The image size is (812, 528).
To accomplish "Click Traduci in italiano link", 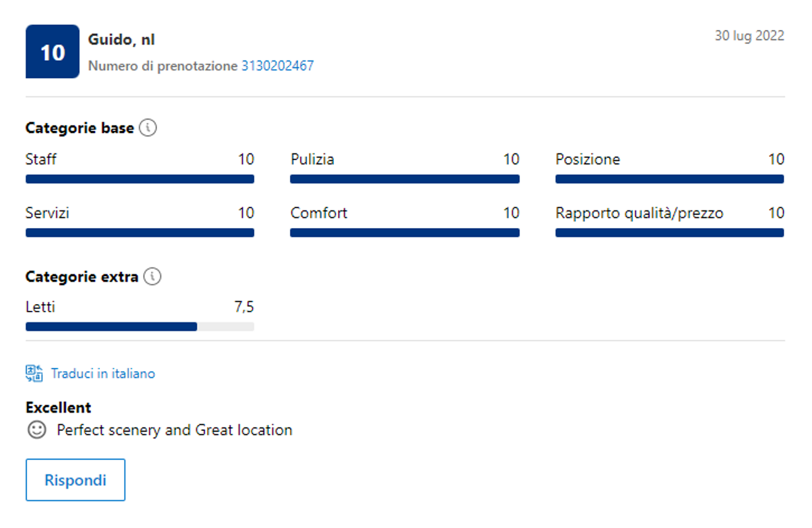I will click(x=103, y=373).
